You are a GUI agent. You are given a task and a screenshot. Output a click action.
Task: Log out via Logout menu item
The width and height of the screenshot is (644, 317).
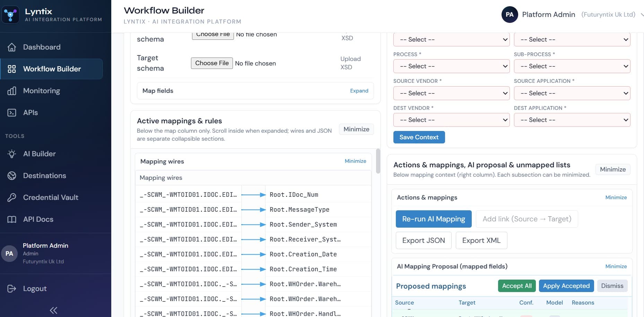[x=51, y=289]
